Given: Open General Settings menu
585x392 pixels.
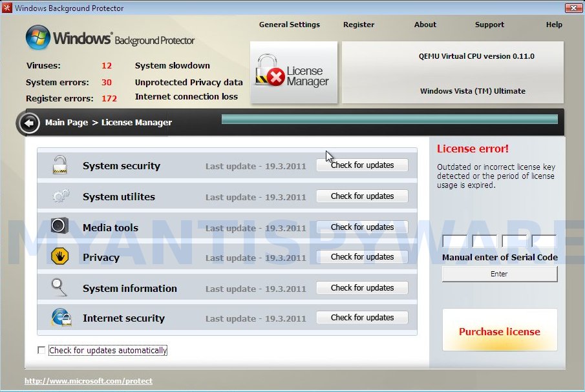Looking at the screenshot, I should click(x=290, y=25).
